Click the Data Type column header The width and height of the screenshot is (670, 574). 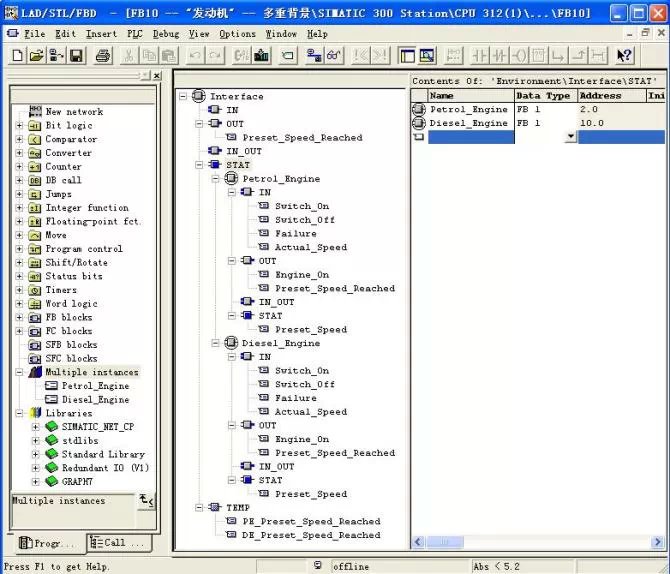[x=546, y=95]
